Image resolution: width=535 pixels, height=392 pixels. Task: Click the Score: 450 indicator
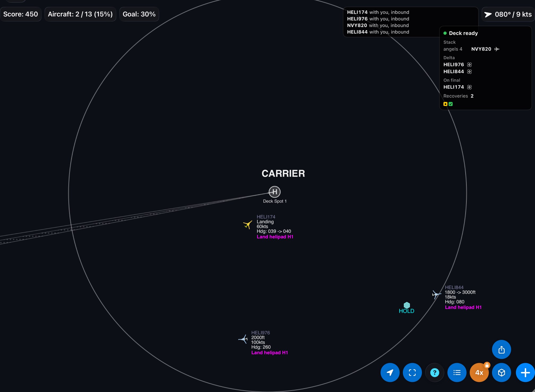click(x=21, y=14)
